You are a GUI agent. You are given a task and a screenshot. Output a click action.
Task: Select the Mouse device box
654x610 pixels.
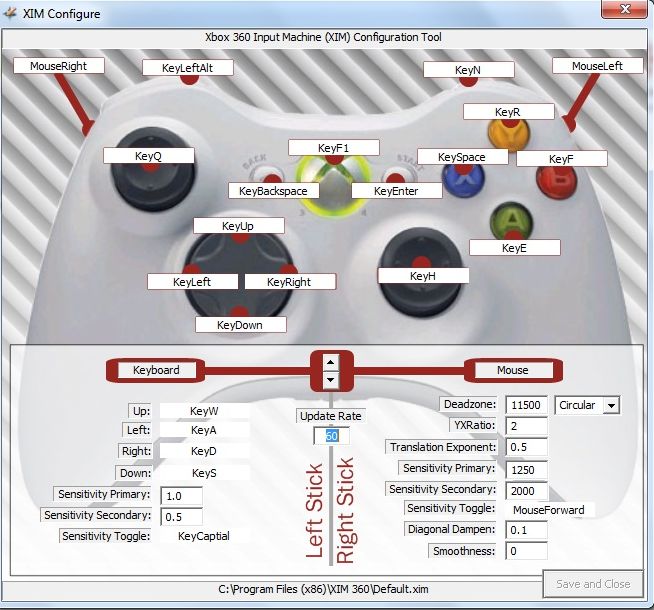513,370
